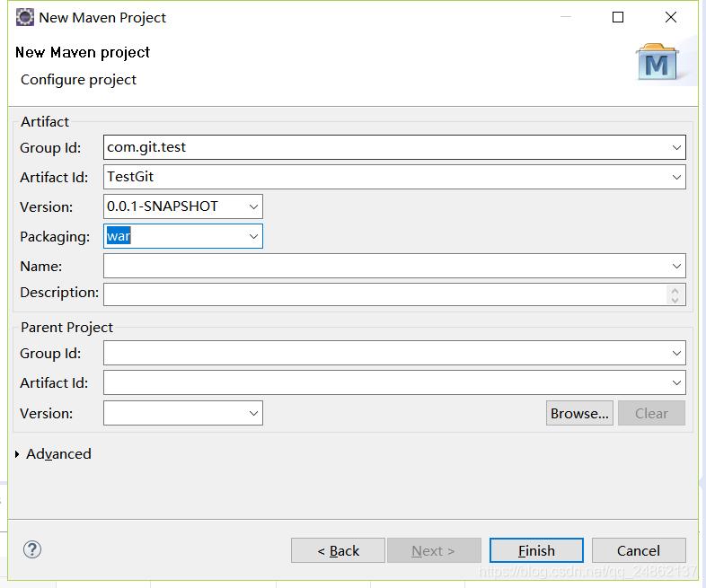Maximize the New Maven Project dialog

click(x=618, y=17)
